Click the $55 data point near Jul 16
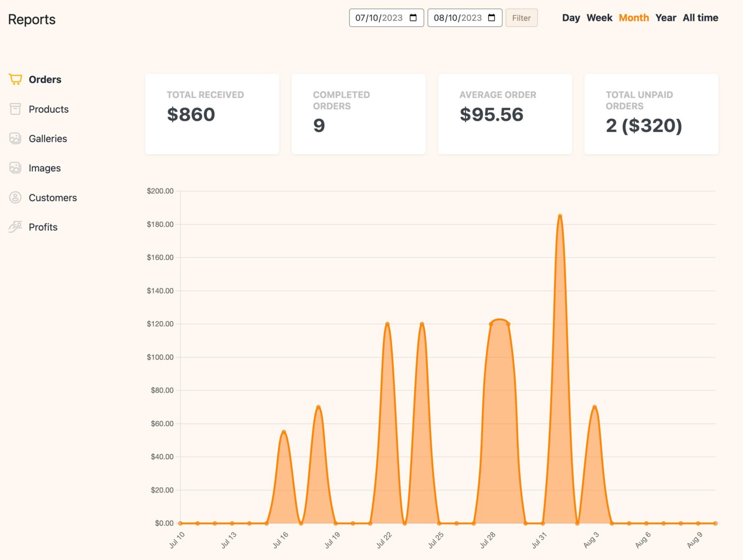The width and height of the screenshot is (743, 560). (x=284, y=432)
